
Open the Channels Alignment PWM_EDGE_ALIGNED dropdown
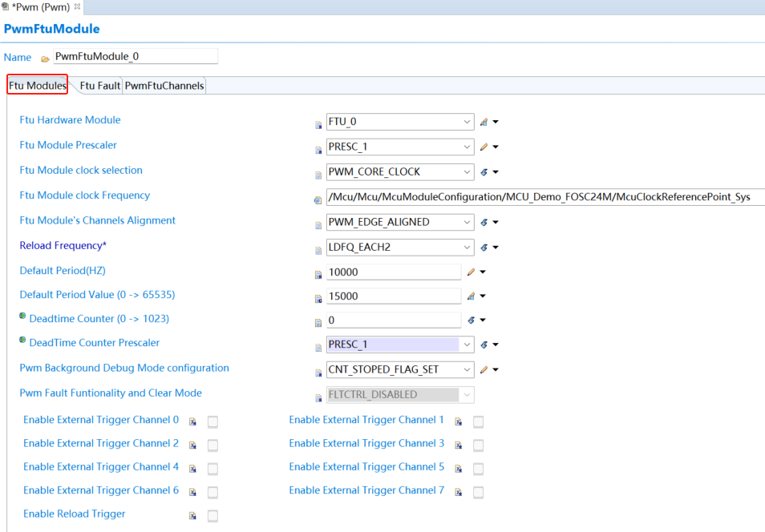point(467,222)
